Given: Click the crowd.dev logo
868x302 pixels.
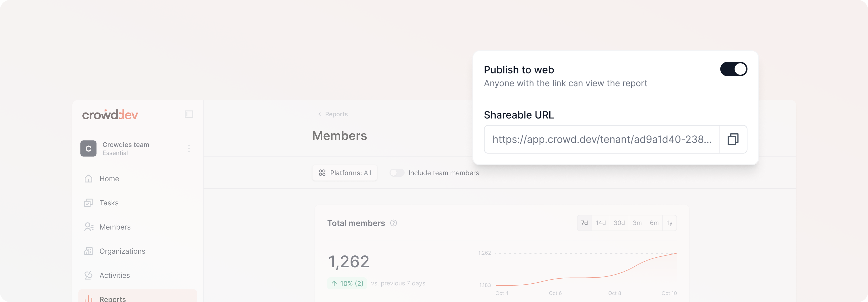Looking at the screenshot, I should pos(110,115).
